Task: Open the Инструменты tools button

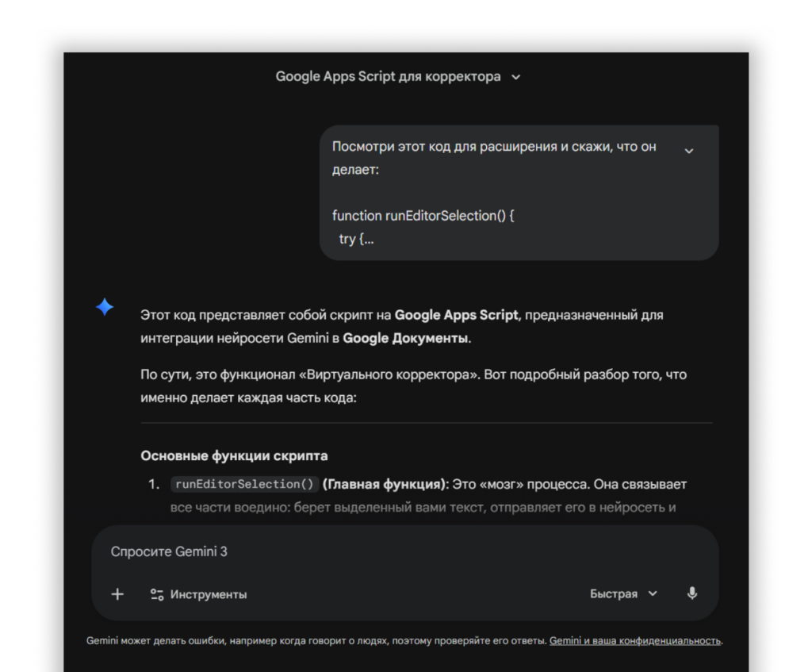Action: (199, 594)
